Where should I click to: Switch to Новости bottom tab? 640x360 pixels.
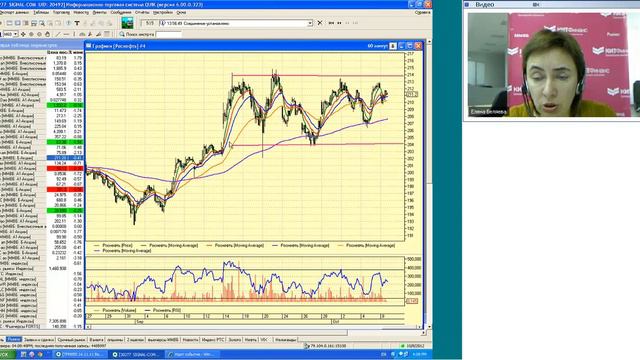pyautogui.click(x=190, y=340)
